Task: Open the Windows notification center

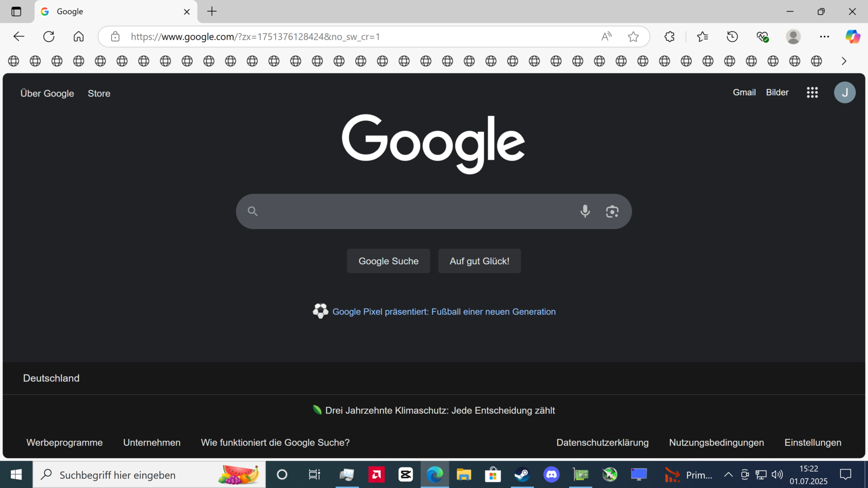Action: [x=845, y=474]
